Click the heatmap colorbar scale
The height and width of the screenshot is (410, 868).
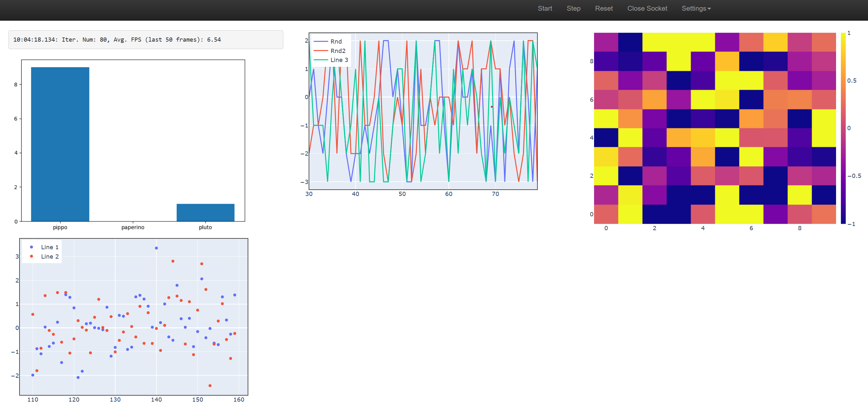[x=843, y=128]
